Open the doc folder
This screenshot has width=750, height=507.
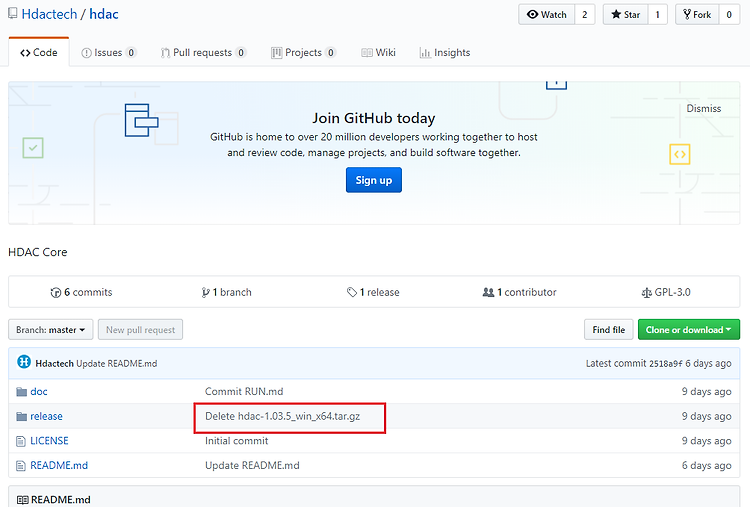[39, 391]
